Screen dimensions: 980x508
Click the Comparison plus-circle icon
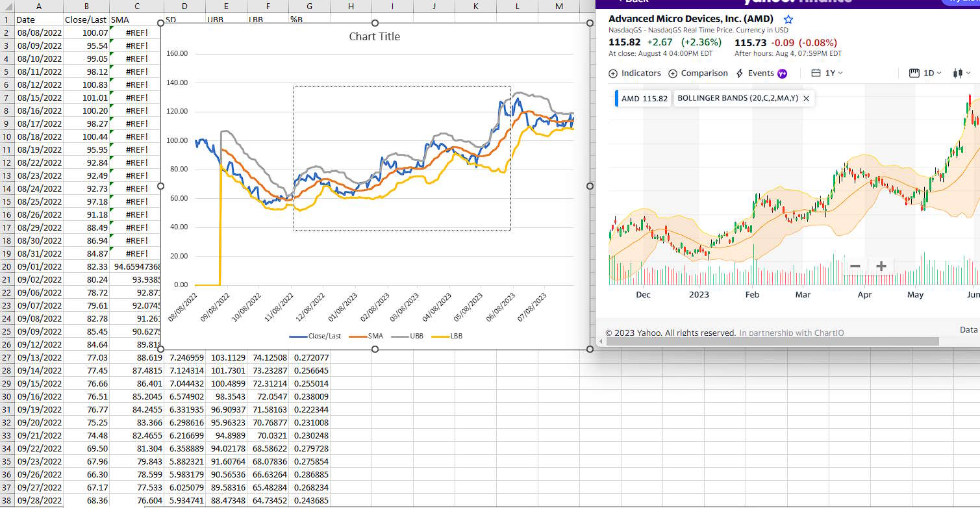click(x=673, y=73)
